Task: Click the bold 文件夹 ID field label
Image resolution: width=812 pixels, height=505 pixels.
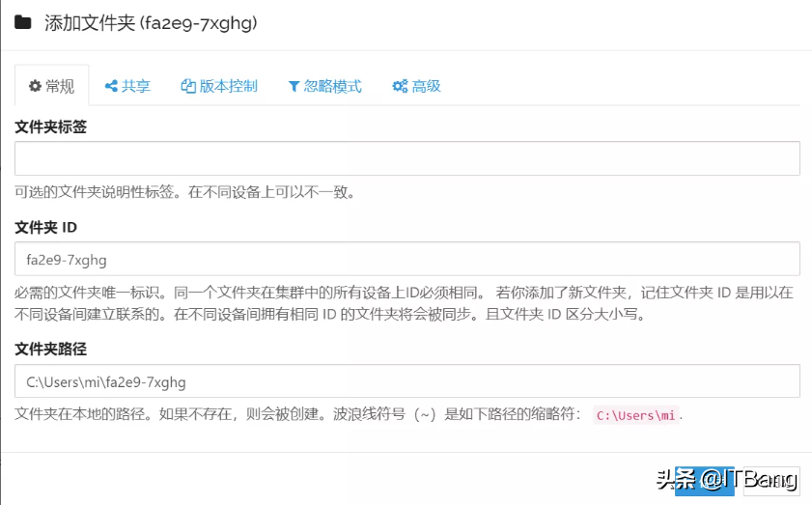Action: (x=45, y=227)
